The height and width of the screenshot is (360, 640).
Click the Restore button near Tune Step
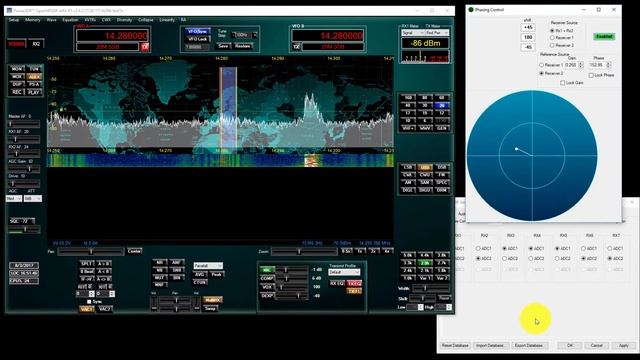coord(242,46)
